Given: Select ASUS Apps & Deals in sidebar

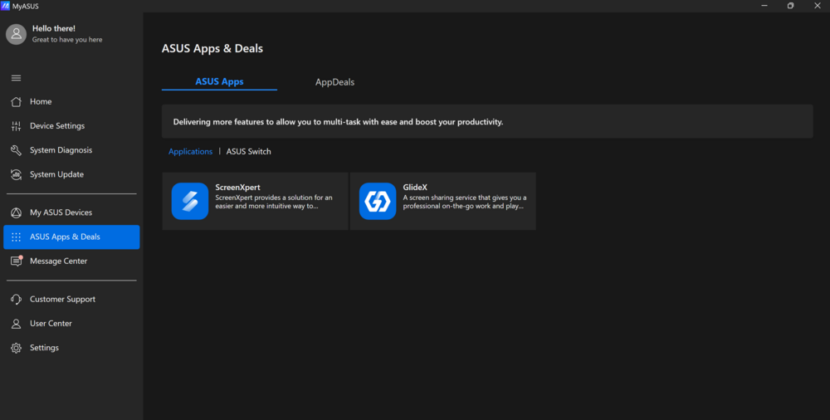Looking at the screenshot, I should (71, 237).
